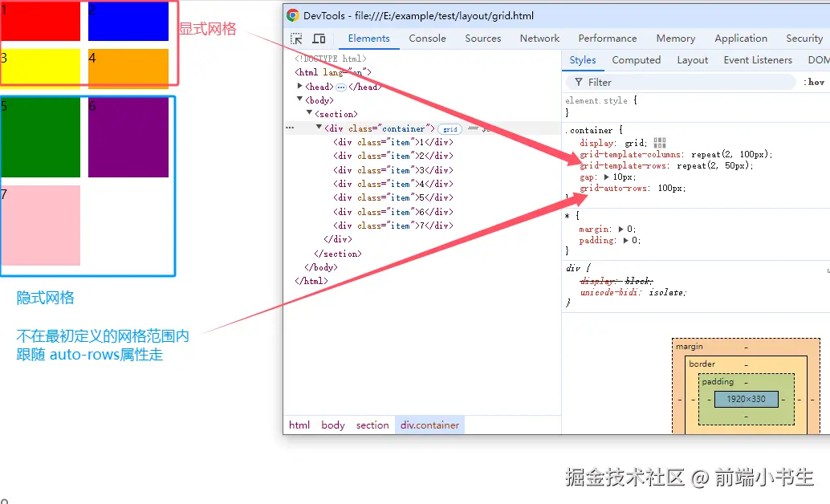The image size is (830, 504).
Task: Collapse the section element node
Action: [309, 113]
